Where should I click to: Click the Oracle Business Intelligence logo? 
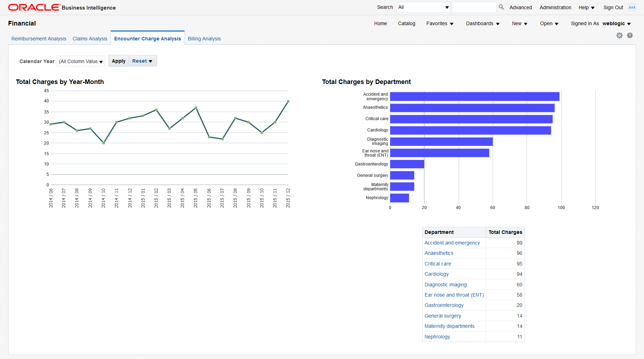tap(62, 7)
